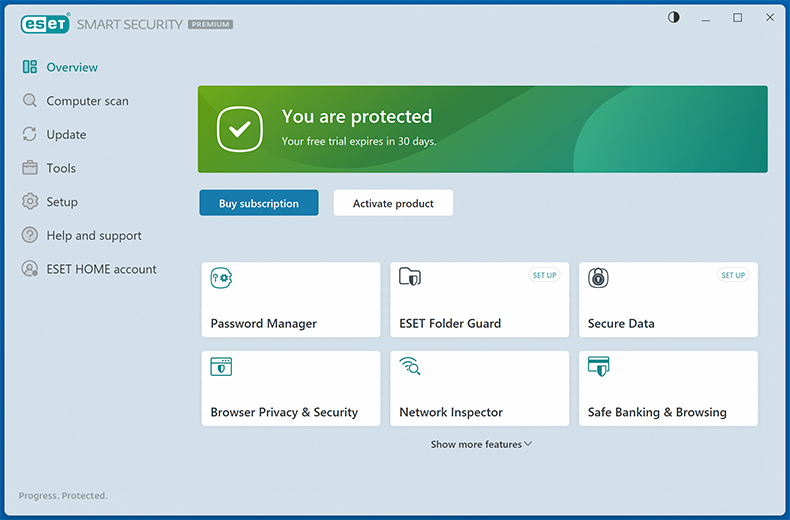Open the Overview section
This screenshot has height=520, width=790.
coord(72,67)
